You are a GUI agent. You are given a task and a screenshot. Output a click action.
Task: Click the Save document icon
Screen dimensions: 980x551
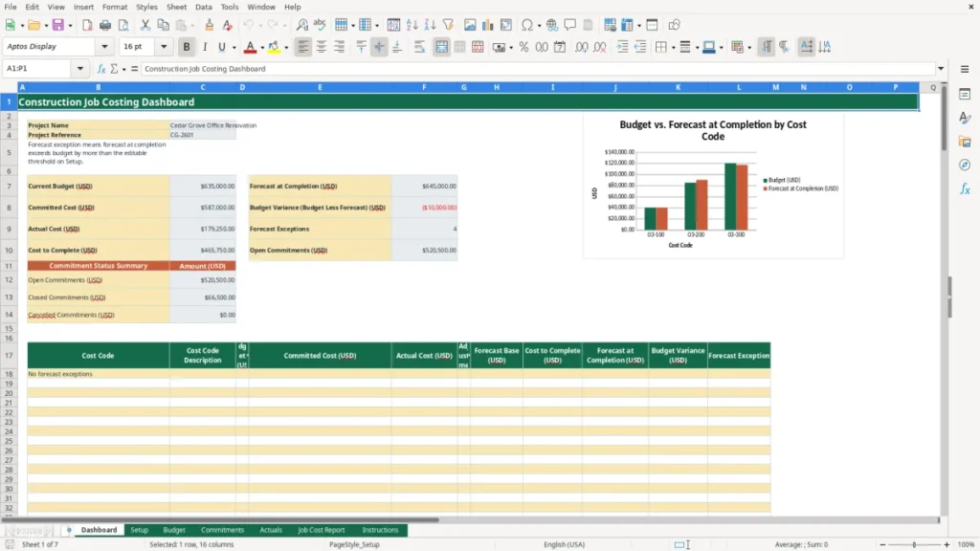[58, 25]
